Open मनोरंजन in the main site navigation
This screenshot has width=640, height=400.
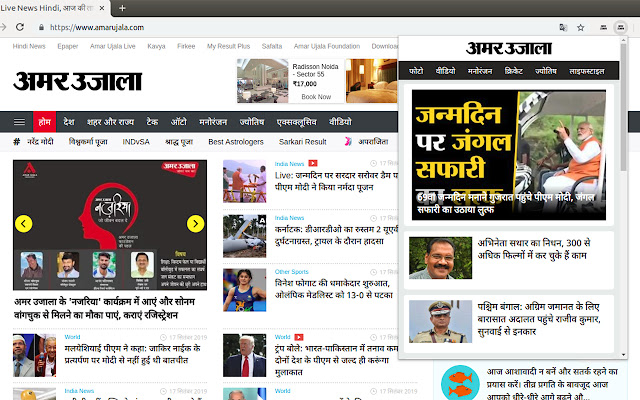click(x=213, y=122)
